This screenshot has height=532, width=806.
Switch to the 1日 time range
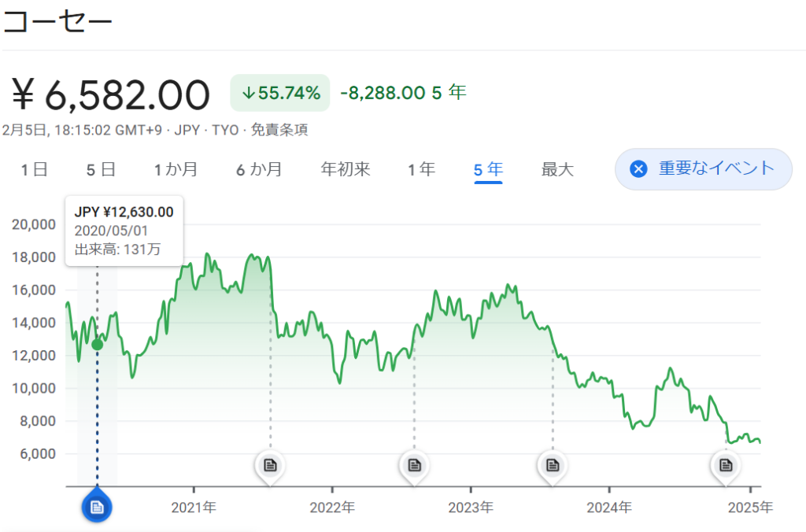click(x=35, y=169)
